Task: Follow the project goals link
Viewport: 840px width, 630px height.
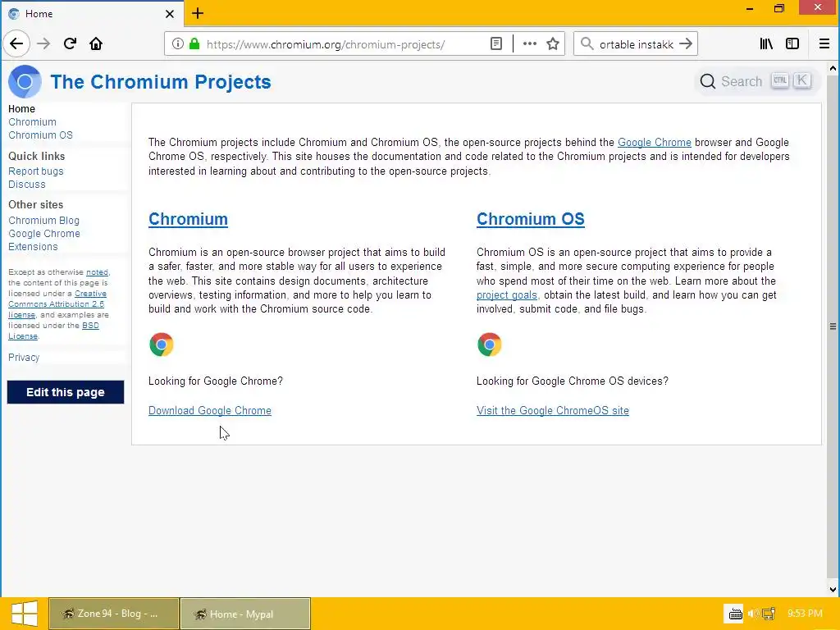Action: pos(507,295)
